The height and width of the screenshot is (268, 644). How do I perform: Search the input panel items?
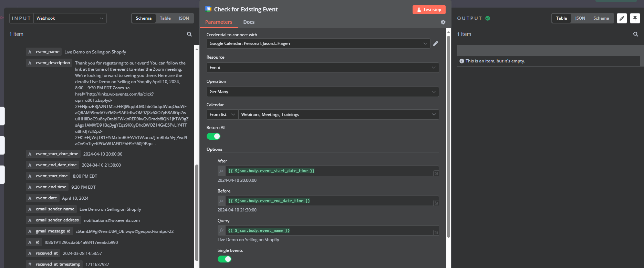(x=189, y=34)
